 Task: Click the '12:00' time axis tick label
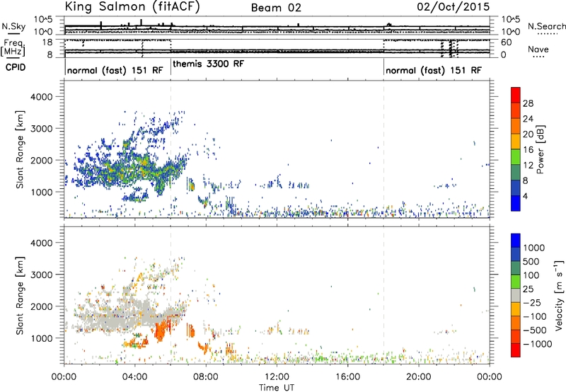pos(277,377)
